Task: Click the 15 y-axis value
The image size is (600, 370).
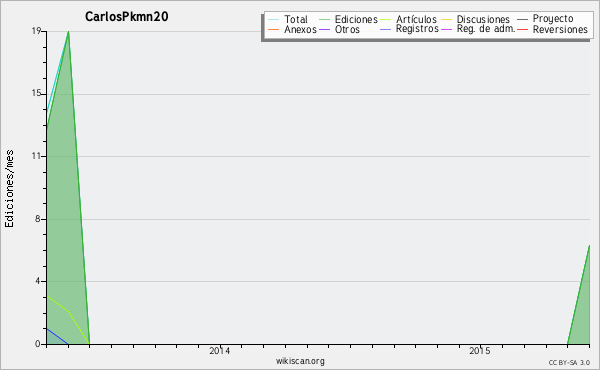Action: 36,94
